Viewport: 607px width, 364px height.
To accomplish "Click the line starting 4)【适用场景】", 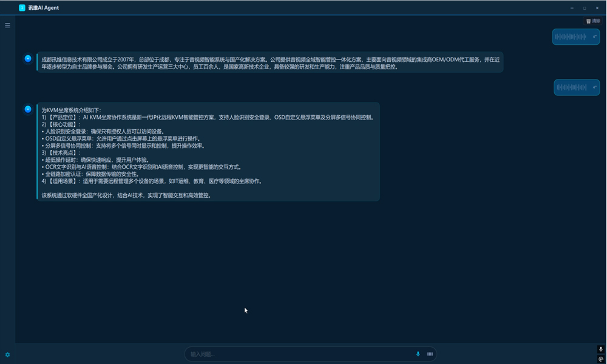I will coord(152,181).
